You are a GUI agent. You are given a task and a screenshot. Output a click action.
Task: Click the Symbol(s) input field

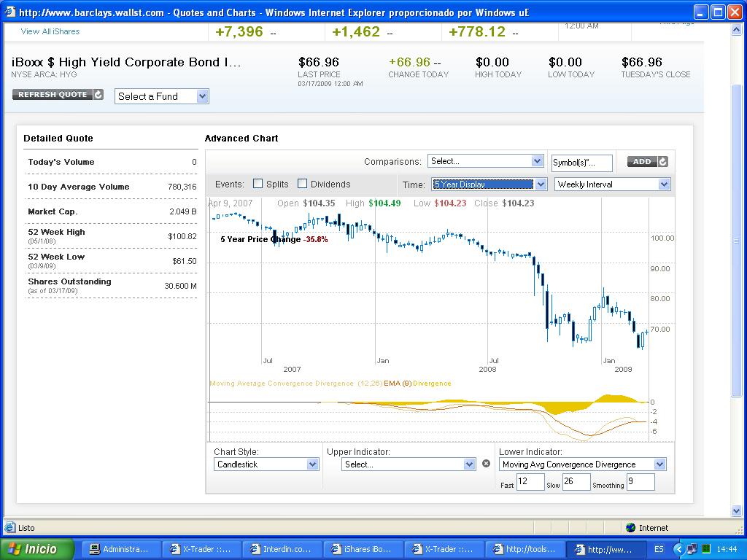(x=581, y=163)
